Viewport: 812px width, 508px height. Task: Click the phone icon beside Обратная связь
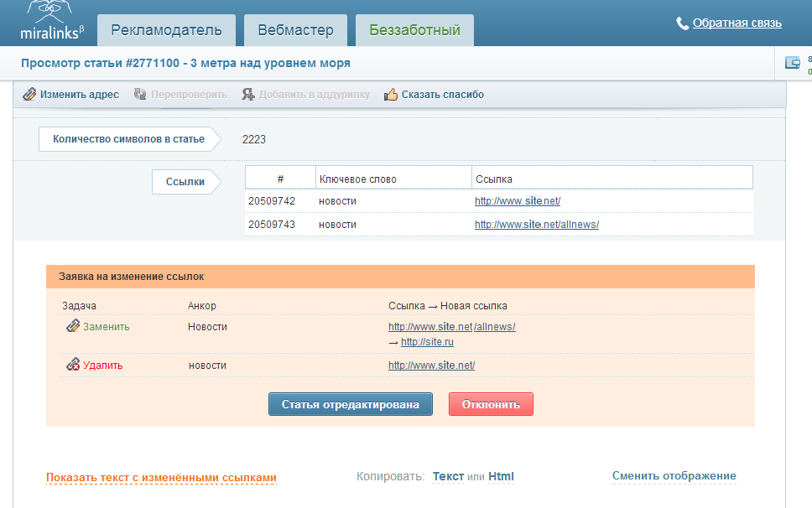pos(682,23)
